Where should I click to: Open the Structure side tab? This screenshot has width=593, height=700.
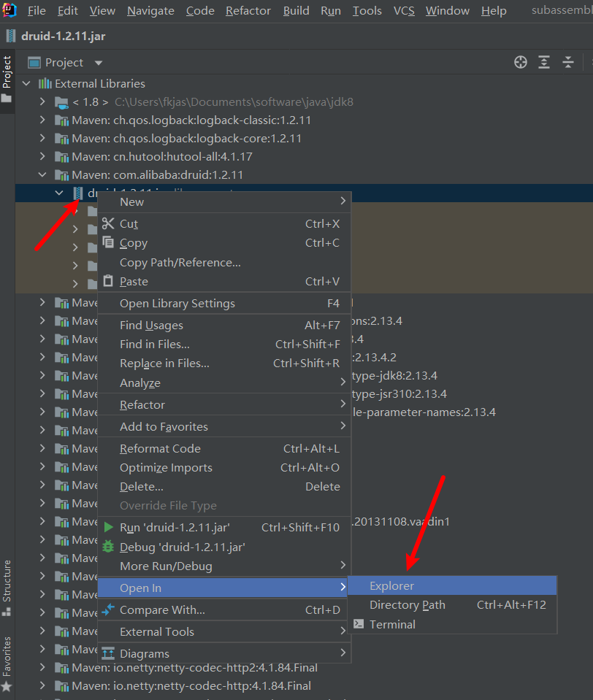[7, 588]
